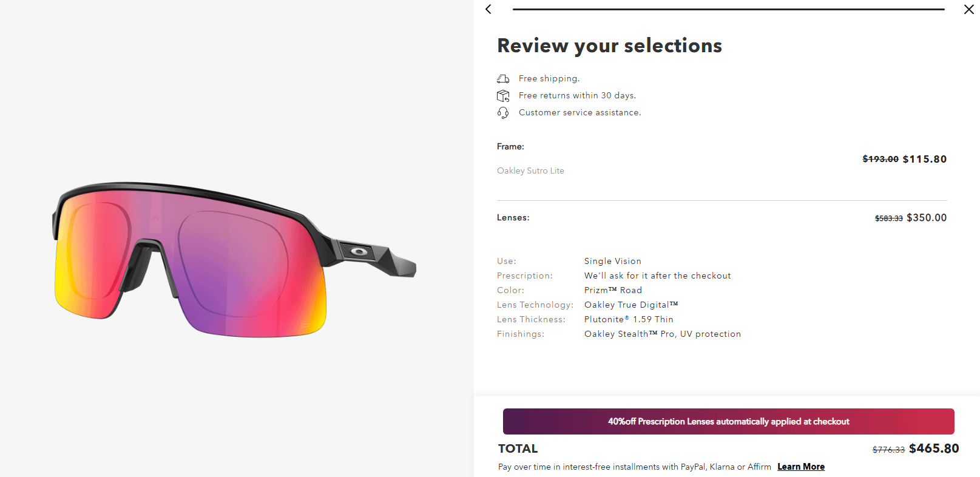Click the Oakley Sutro Lite frame name

pos(530,171)
